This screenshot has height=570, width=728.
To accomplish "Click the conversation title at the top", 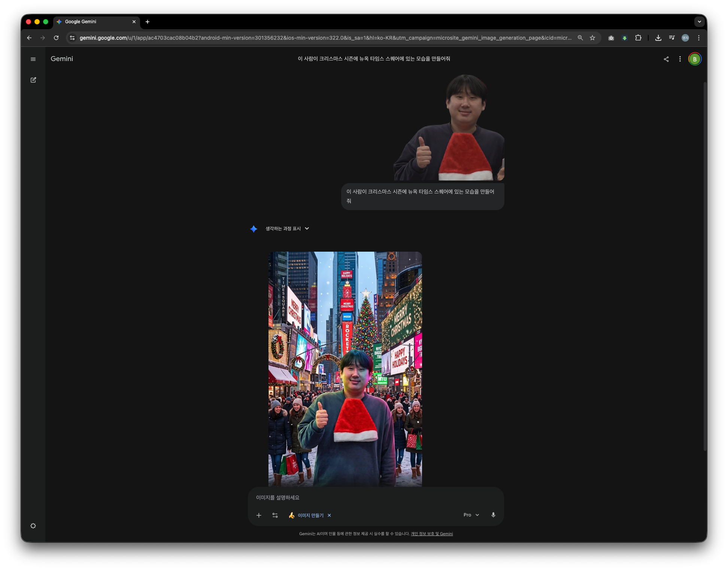I will click(374, 59).
